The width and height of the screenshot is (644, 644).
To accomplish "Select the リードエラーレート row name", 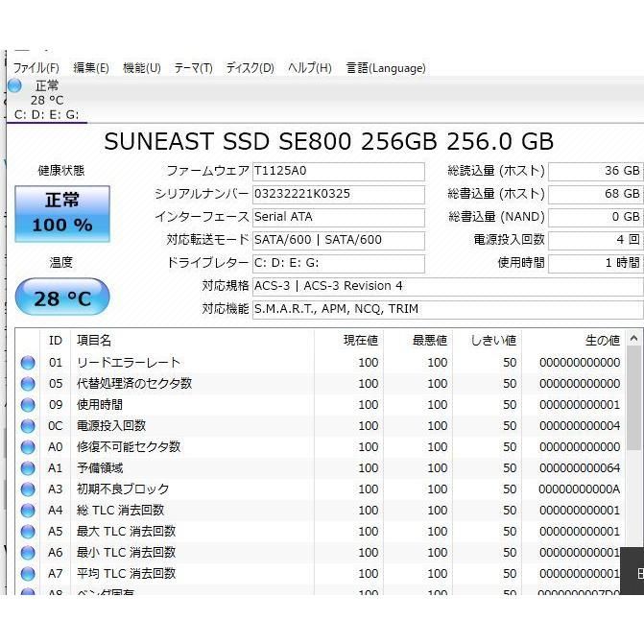I will point(129,363).
